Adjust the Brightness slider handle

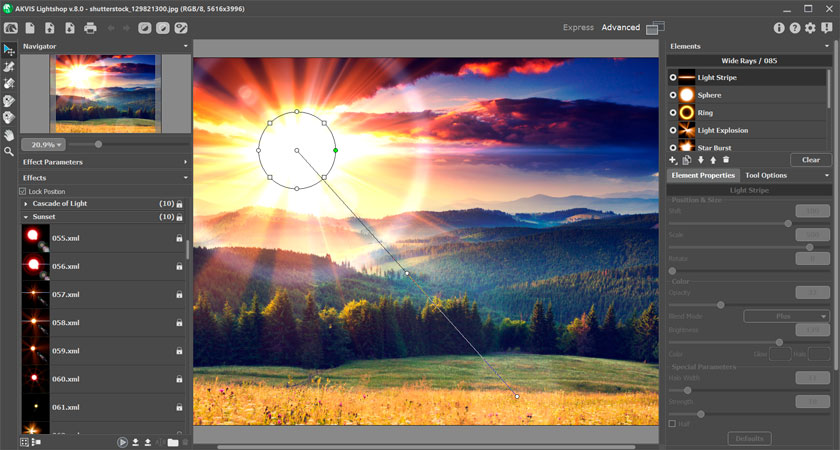(779, 342)
